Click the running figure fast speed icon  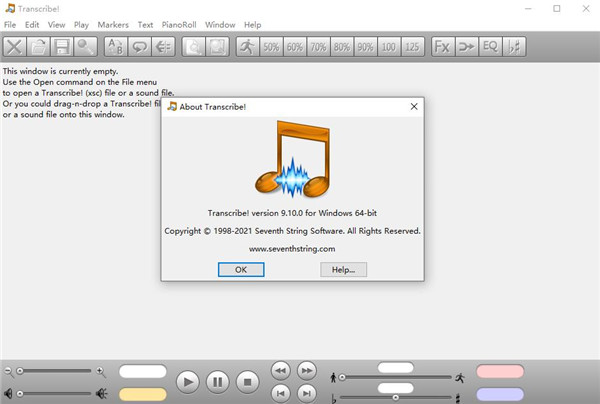point(460,378)
